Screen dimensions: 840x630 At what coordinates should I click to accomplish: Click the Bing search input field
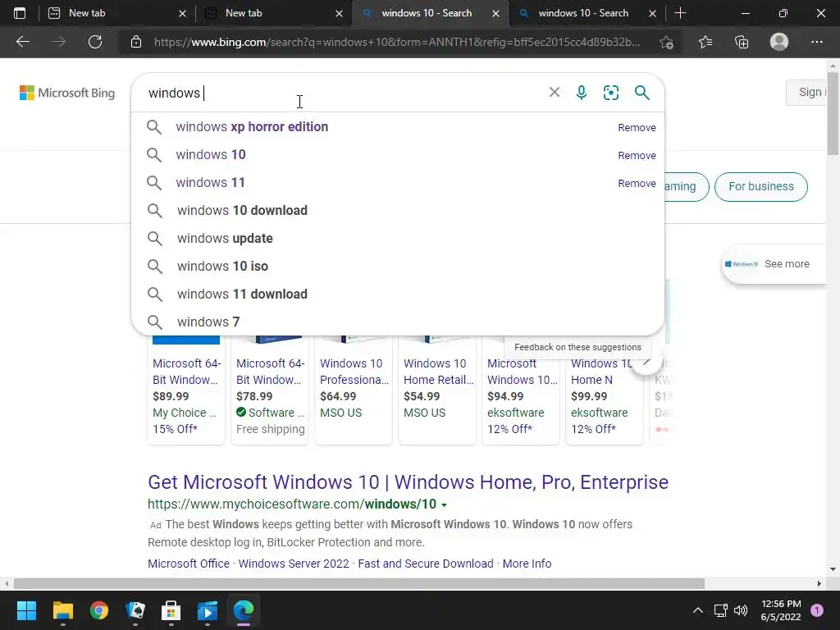343,93
